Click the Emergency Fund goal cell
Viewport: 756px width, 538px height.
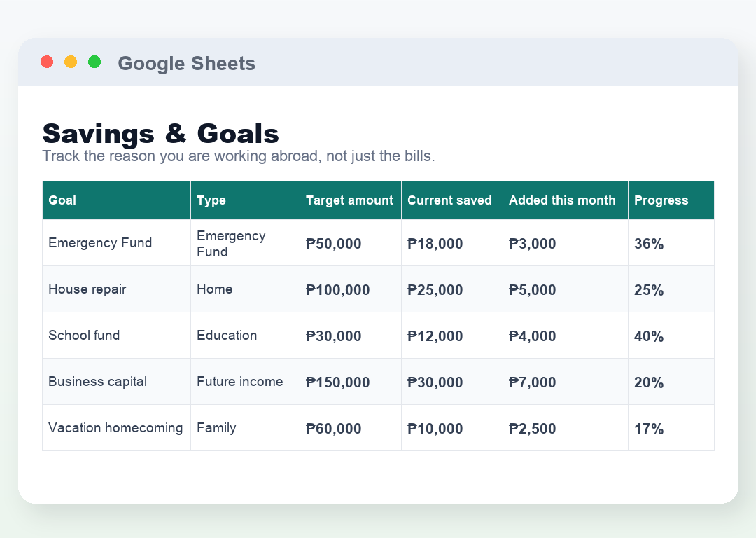point(117,242)
